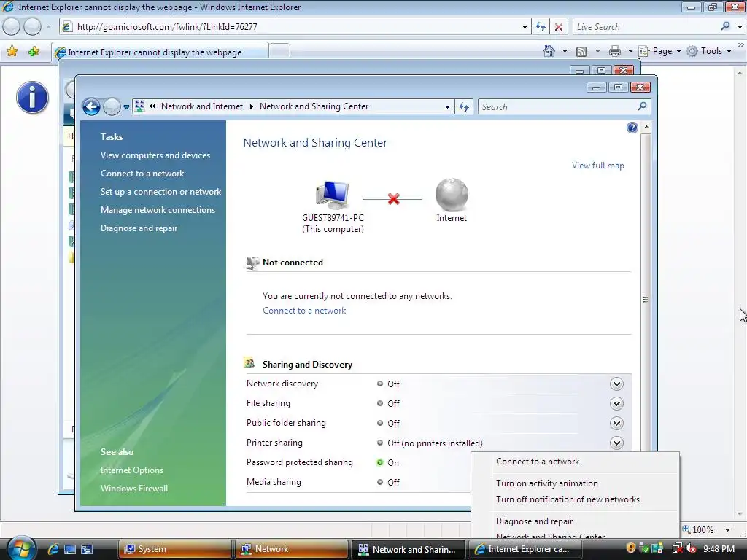
Task: Open the zoom level dropdown arrow
Action: [x=727, y=529]
